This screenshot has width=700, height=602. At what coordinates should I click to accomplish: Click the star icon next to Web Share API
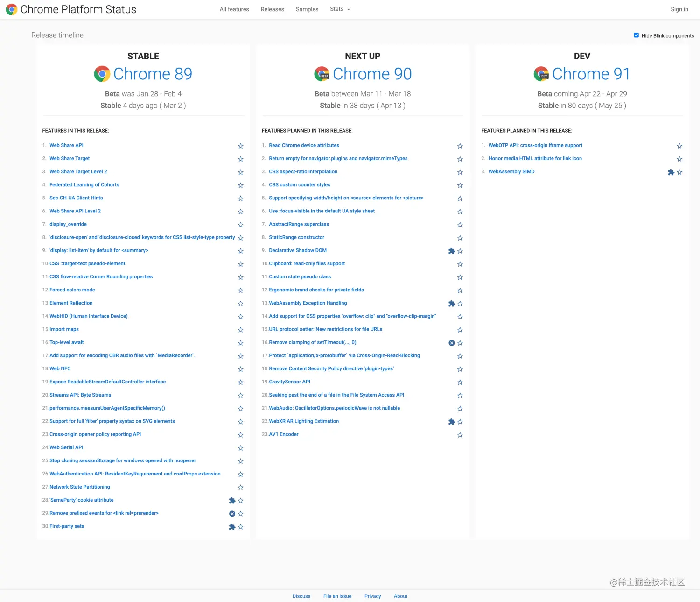pyautogui.click(x=241, y=146)
